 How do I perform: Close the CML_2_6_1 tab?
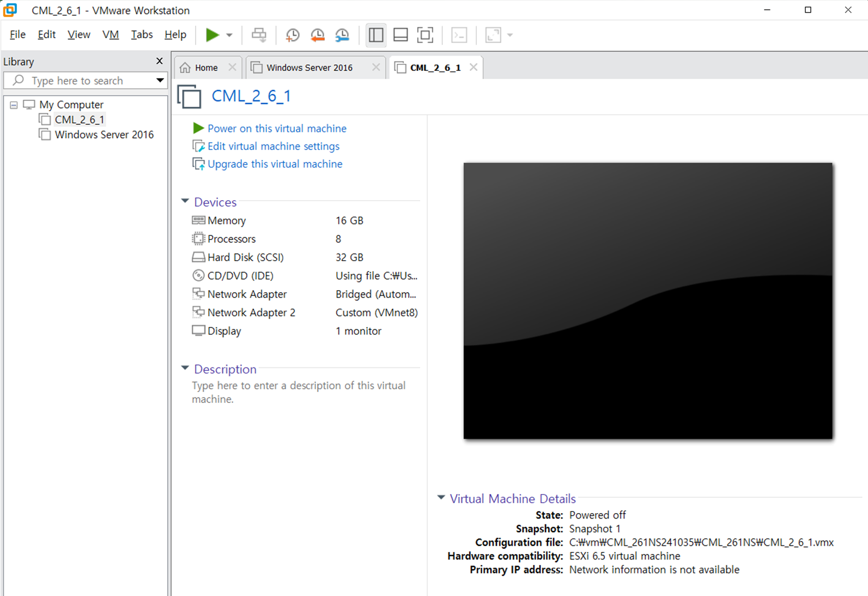[x=474, y=67]
